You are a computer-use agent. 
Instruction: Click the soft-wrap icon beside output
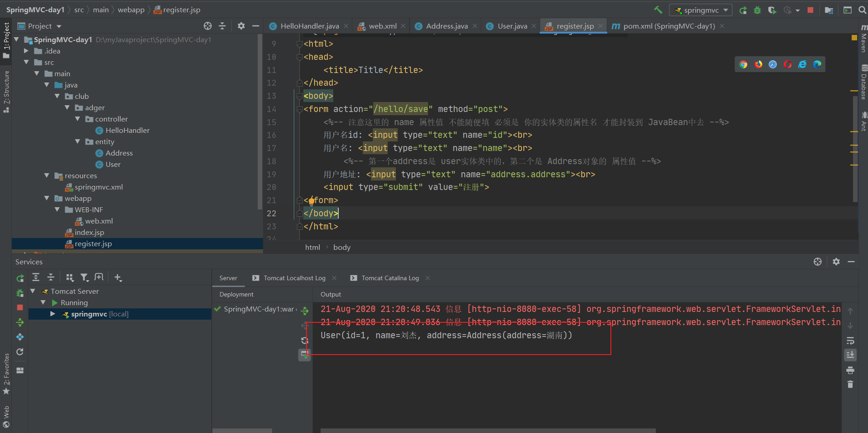pyautogui.click(x=850, y=341)
